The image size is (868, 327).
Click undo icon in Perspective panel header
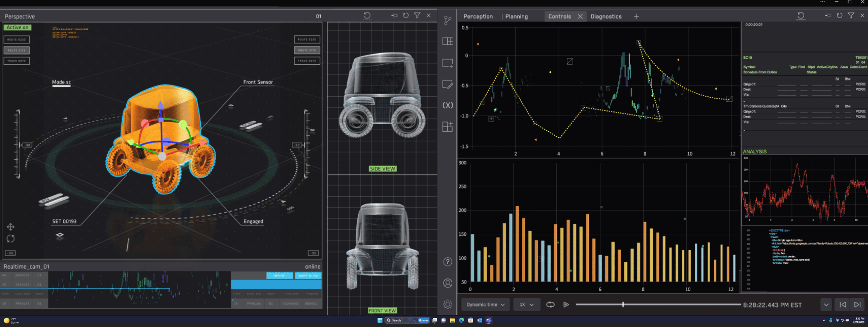[x=367, y=15]
